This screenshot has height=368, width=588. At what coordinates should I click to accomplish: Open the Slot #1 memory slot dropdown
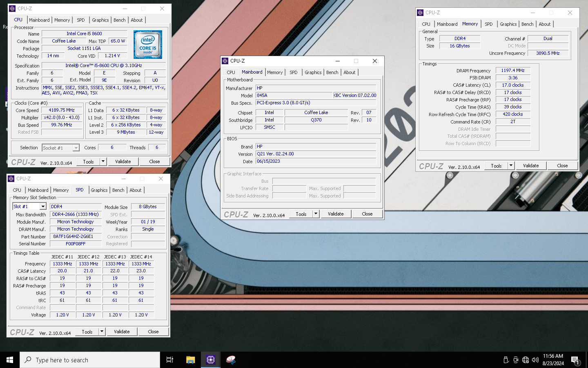(x=43, y=206)
